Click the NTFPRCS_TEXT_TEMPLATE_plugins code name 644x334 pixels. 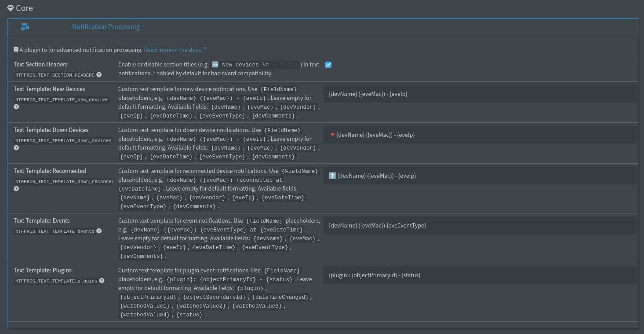coord(56,281)
